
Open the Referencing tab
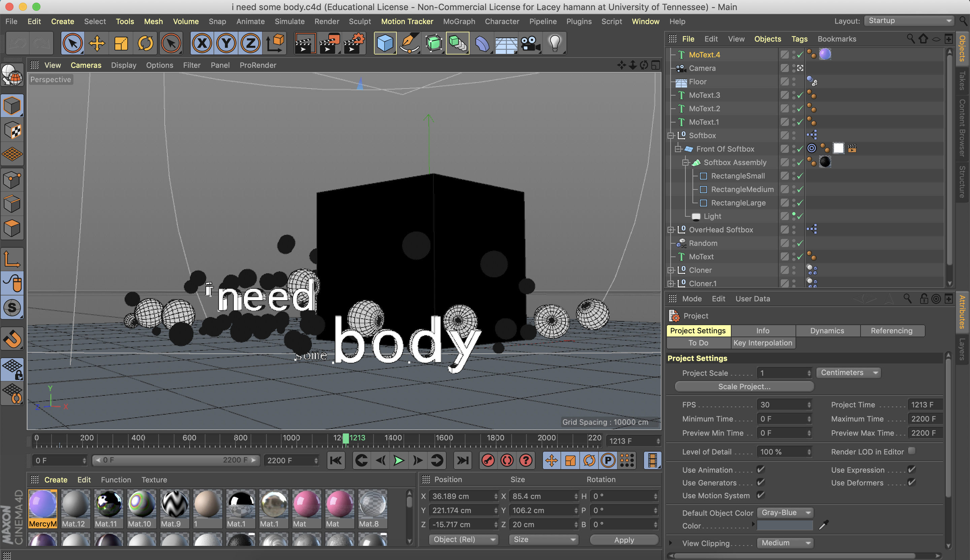(892, 331)
